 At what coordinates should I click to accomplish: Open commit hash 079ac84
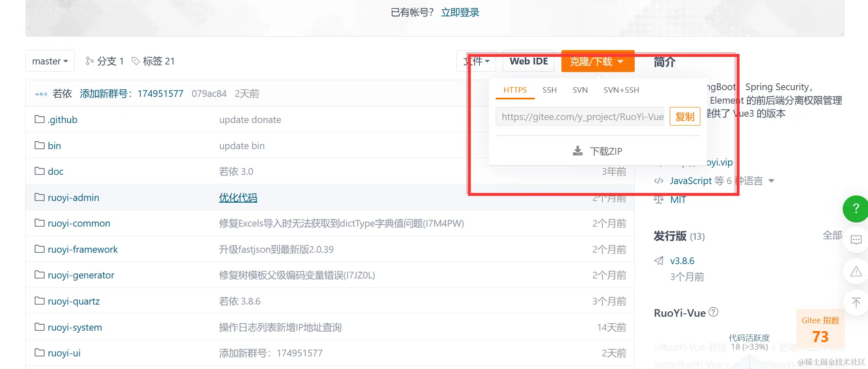209,94
